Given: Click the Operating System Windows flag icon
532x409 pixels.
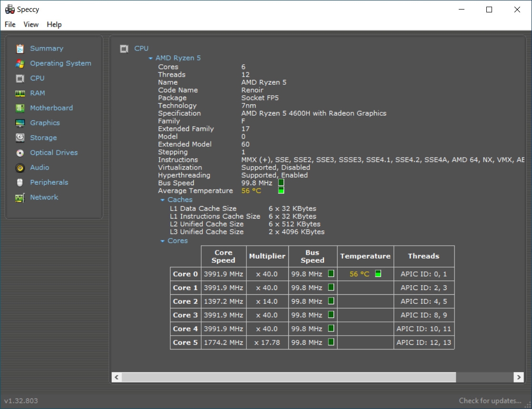Looking at the screenshot, I should pos(20,63).
